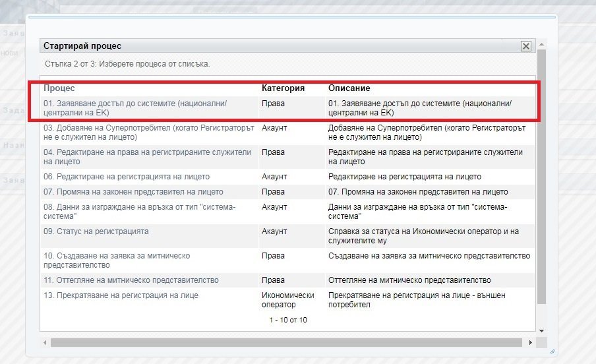The width and height of the screenshot is (596, 364).
Task: Click the dialog's horizontal scrollbar thumb
Action: [x=283, y=343]
